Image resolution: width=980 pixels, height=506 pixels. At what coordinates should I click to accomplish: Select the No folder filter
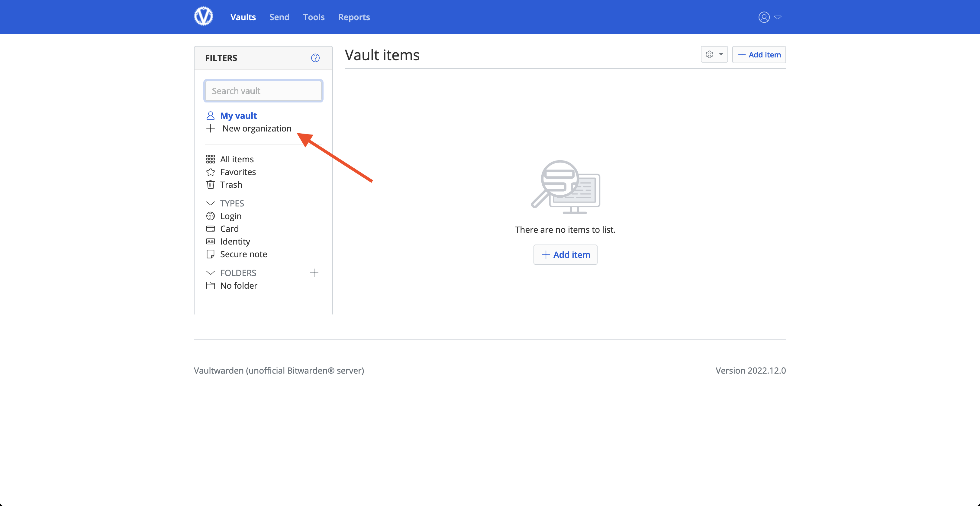pos(239,286)
